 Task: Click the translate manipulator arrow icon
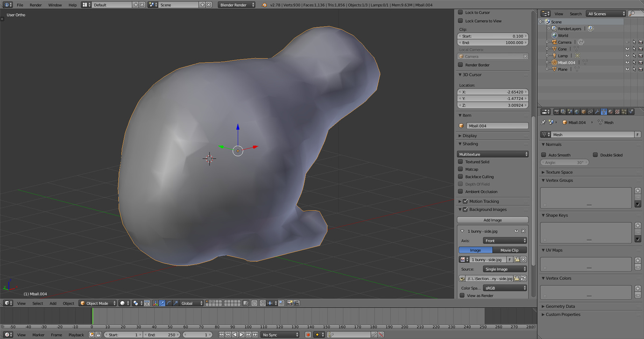pyautogui.click(x=162, y=303)
